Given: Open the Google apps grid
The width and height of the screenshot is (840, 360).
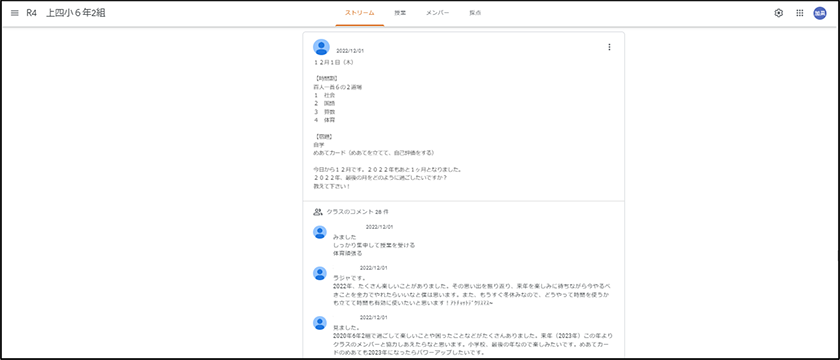Looking at the screenshot, I should pyautogui.click(x=799, y=13).
